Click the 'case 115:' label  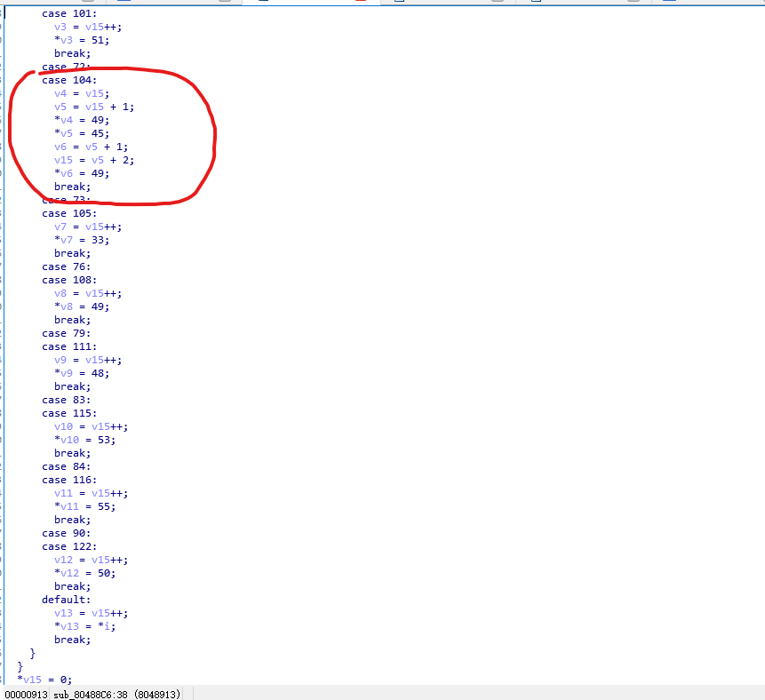coord(69,413)
